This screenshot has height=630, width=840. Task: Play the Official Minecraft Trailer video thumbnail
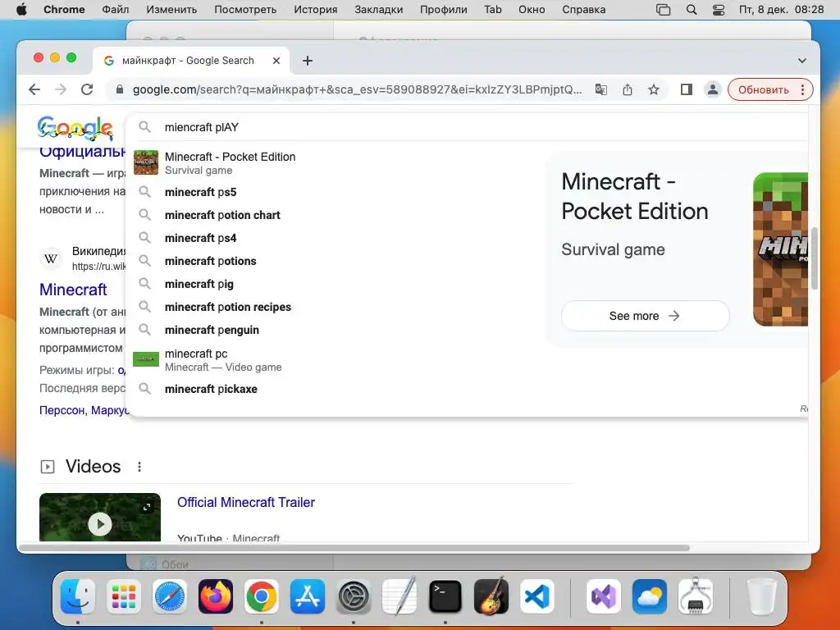point(100,517)
